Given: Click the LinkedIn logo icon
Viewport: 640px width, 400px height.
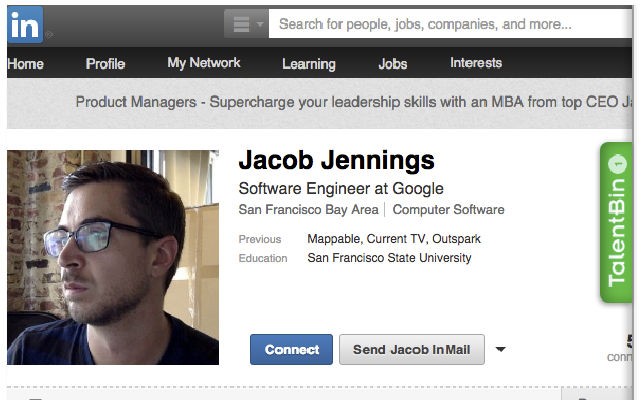Looking at the screenshot, I should [x=25, y=24].
